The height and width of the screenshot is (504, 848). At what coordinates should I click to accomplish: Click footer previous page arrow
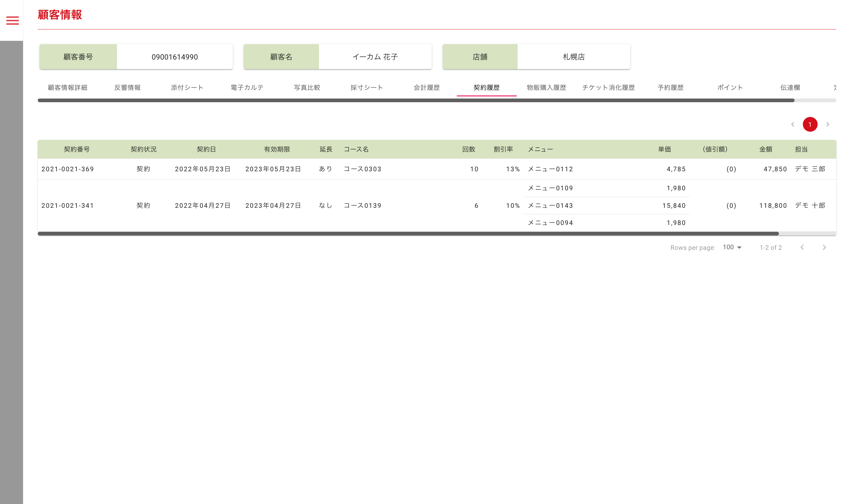coord(802,247)
